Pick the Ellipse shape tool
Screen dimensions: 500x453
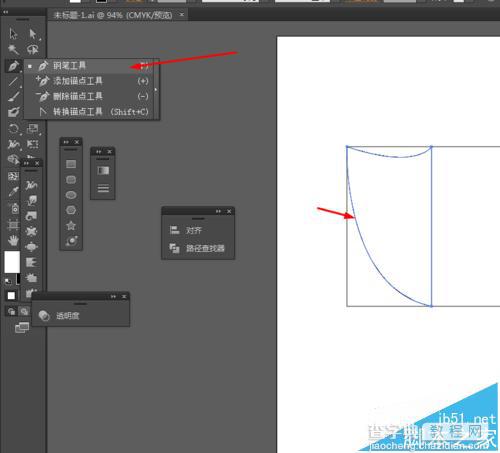point(71,195)
